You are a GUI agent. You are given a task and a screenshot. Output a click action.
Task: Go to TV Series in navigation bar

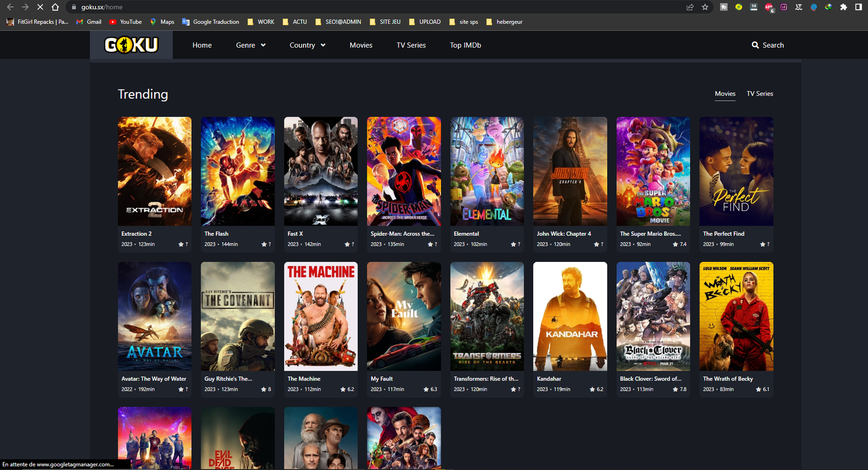click(x=411, y=45)
